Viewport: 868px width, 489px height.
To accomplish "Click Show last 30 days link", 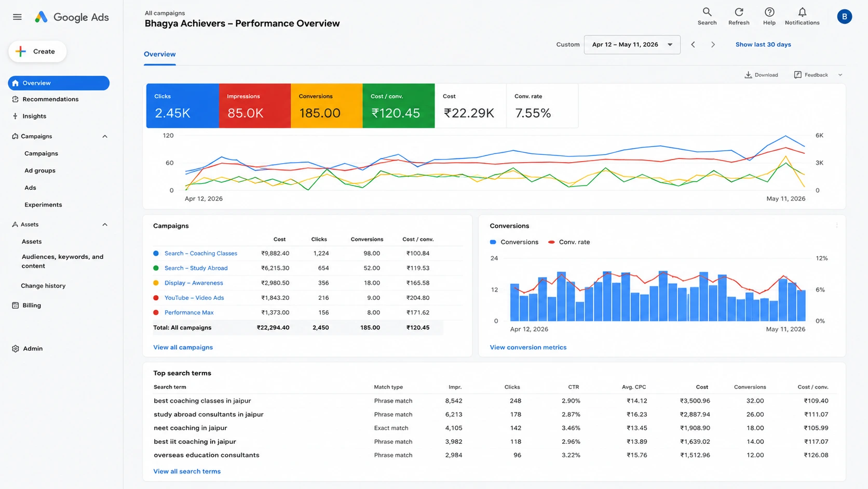I will [763, 45].
